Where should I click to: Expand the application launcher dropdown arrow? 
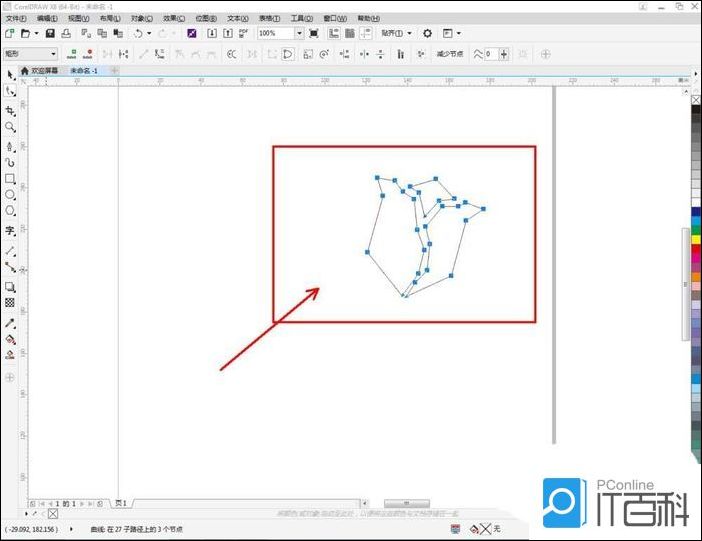coord(458,33)
